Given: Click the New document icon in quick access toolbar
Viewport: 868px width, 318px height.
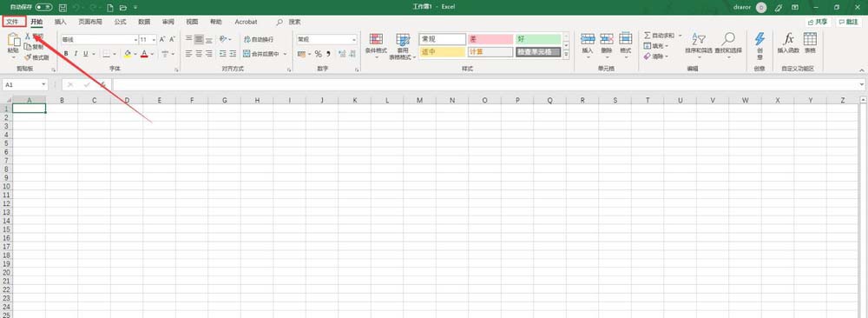Looking at the screenshot, I should (110, 8).
